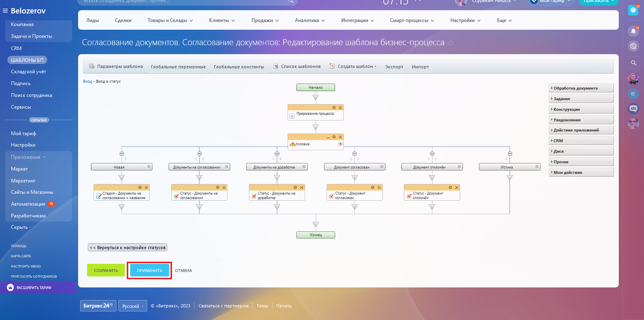Expand the Обработка документа actions group
This screenshot has width=644, height=320.
581,88
